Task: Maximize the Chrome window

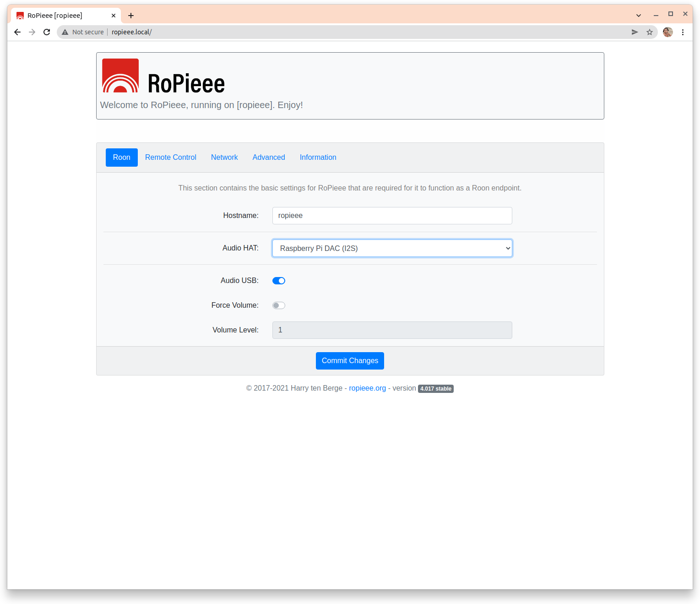Action: [x=671, y=14]
